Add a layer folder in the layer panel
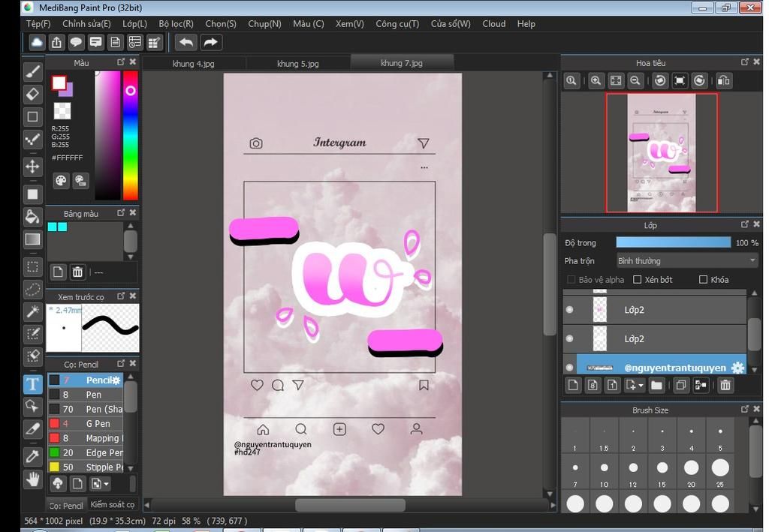 [x=656, y=386]
